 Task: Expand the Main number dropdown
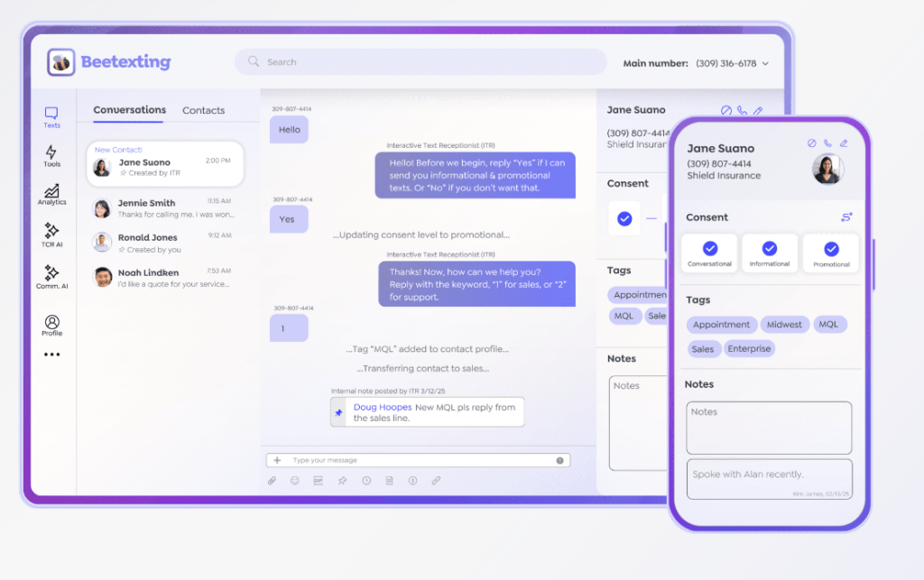[765, 64]
